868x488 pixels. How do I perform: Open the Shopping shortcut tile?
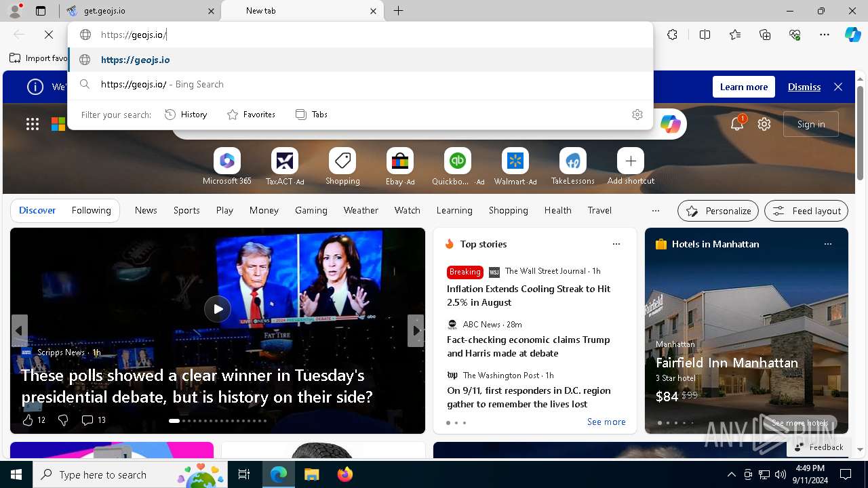[x=342, y=167]
